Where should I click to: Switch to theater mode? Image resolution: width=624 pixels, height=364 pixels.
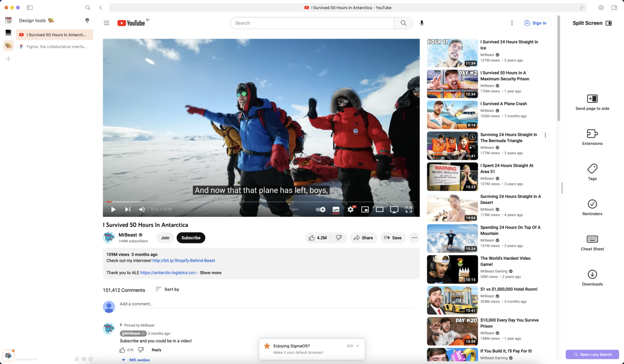tap(379, 209)
